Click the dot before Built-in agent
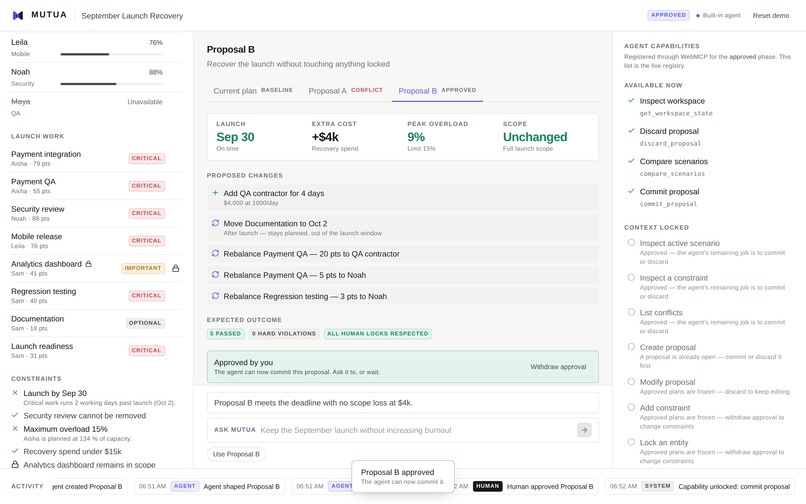The width and height of the screenshot is (806, 504). pyautogui.click(x=698, y=16)
